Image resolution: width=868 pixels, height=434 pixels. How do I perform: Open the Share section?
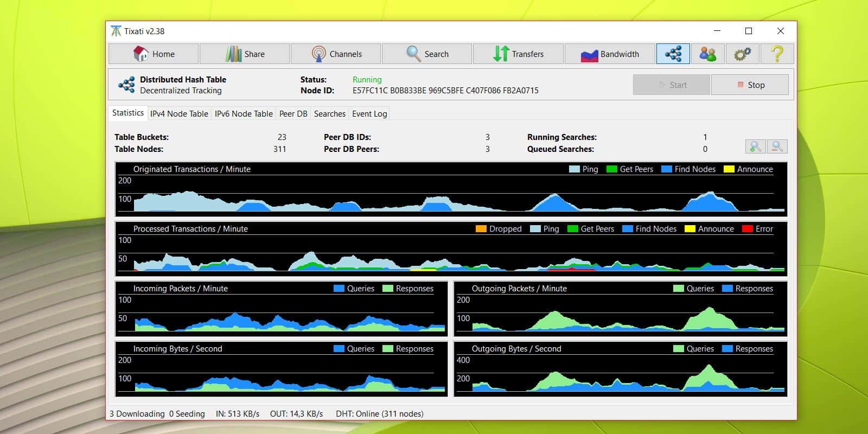pyautogui.click(x=245, y=54)
